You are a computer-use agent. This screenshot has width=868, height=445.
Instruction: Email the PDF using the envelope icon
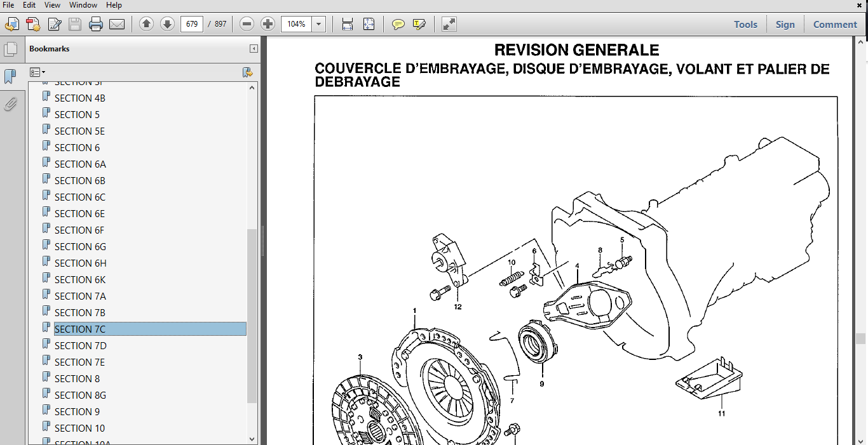(x=118, y=24)
